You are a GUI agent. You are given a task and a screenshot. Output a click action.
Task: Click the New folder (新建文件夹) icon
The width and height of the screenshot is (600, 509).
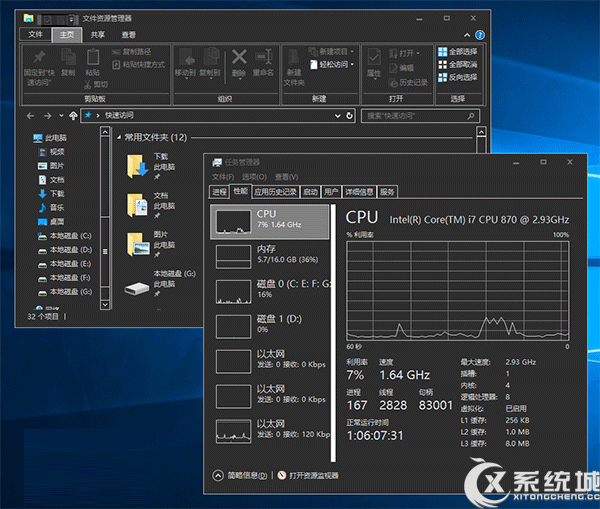(294, 57)
